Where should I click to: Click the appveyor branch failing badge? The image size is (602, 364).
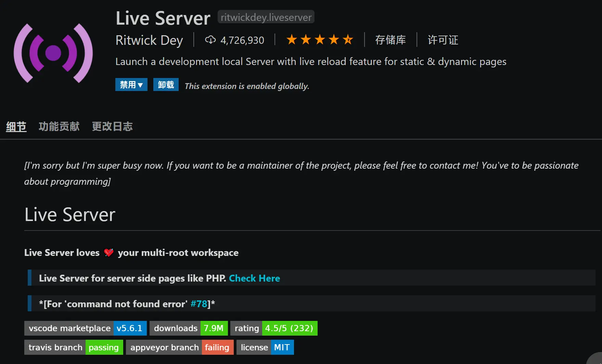(x=180, y=347)
